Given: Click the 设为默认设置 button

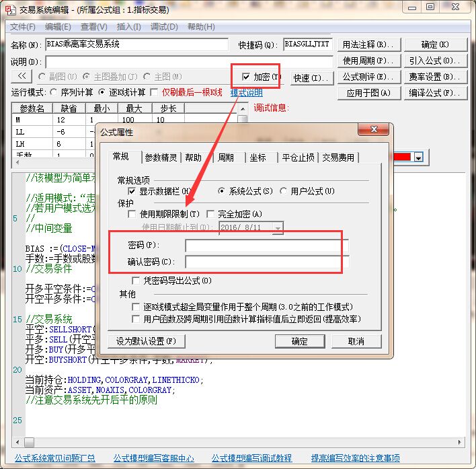Looking at the screenshot, I should (146, 341).
